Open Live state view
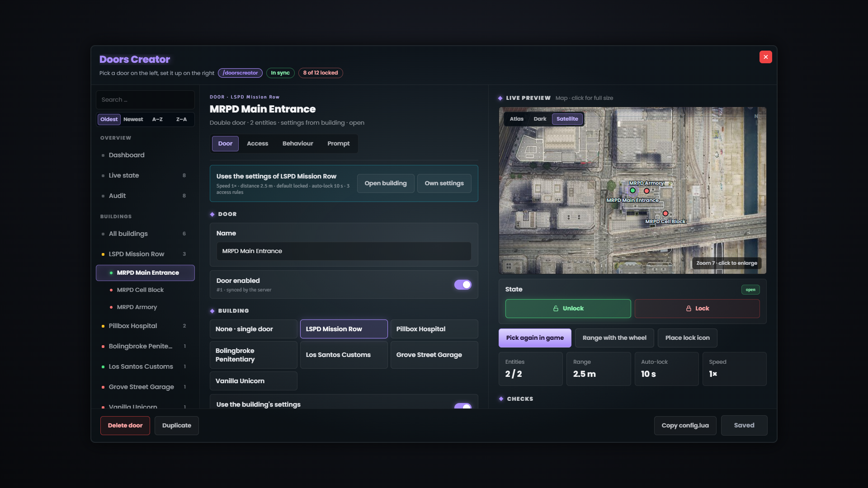Viewport: 868px width, 488px height. pyautogui.click(x=145, y=175)
